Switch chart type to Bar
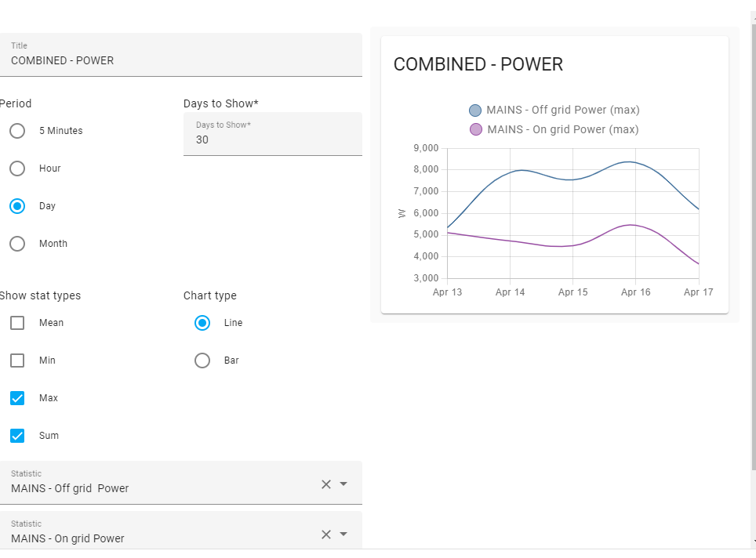 coord(202,361)
